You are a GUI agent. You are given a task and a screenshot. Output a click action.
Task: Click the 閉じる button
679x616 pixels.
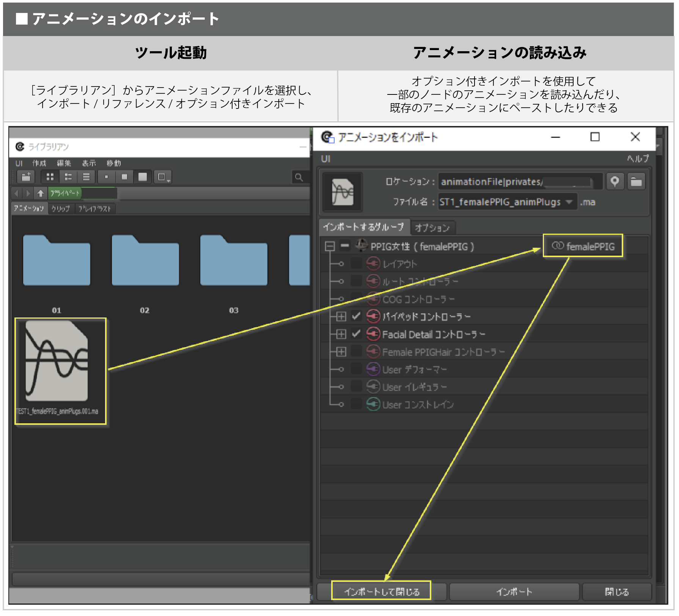(x=616, y=591)
